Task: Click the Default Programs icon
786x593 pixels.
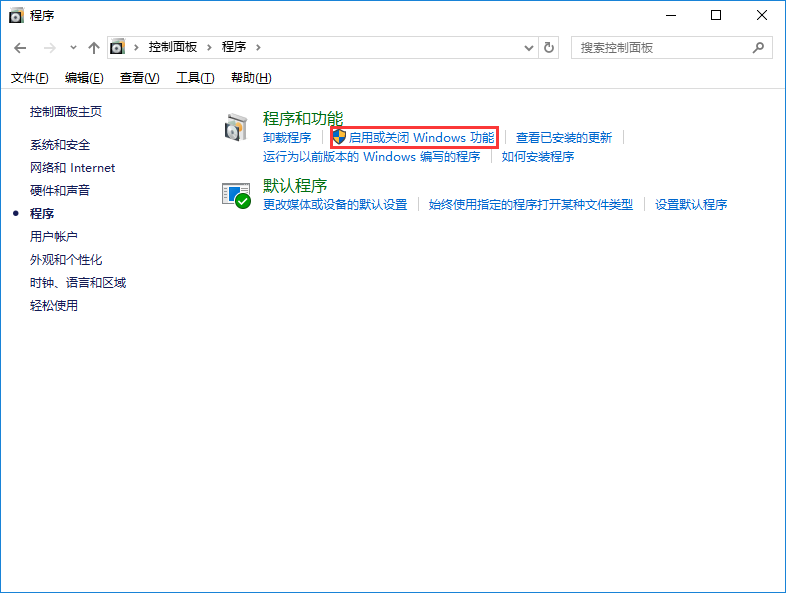Action: (236, 194)
